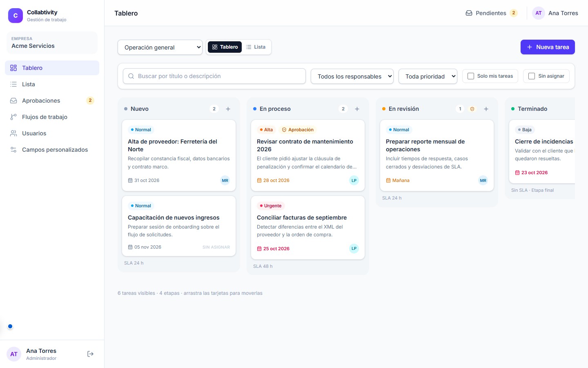
Task: Open Preparar reporte mensual de operaciones card
Action: coord(437,155)
